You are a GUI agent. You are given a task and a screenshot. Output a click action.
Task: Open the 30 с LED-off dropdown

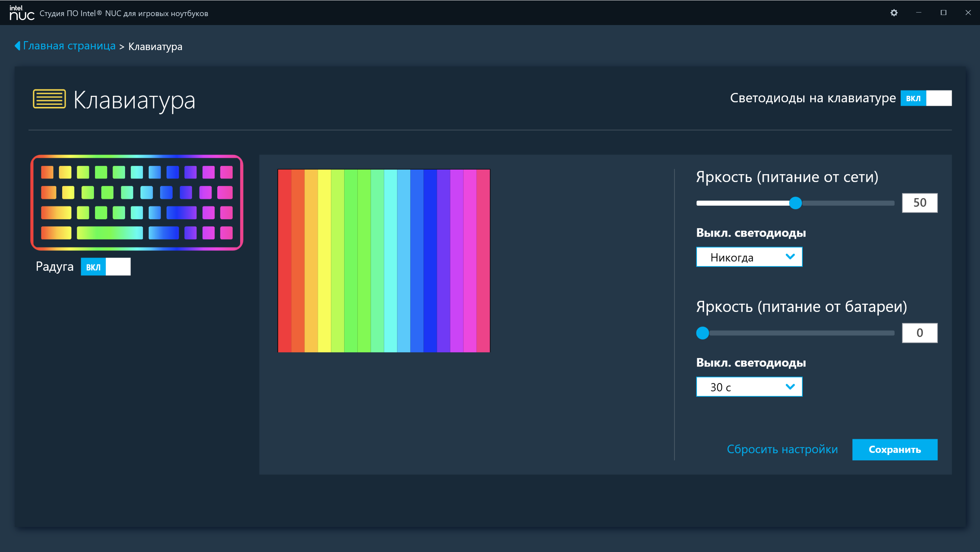[749, 387]
